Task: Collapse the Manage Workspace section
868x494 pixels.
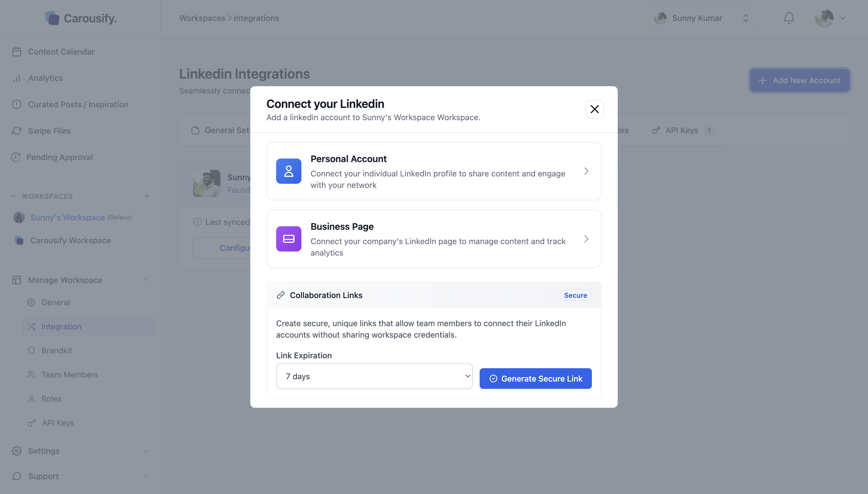Action: (x=145, y=280)
